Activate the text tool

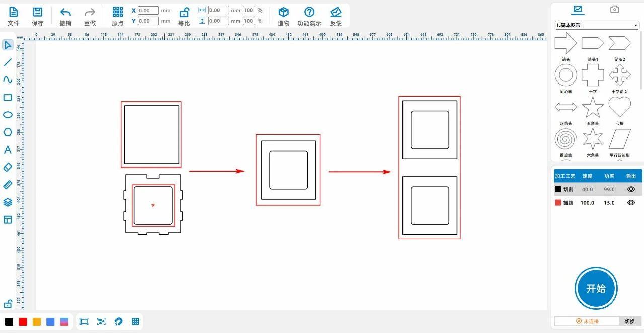tap(8, 150)
